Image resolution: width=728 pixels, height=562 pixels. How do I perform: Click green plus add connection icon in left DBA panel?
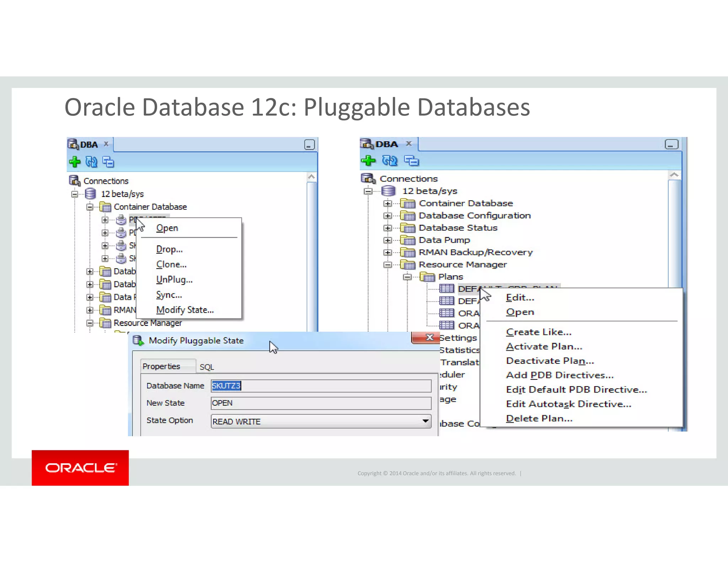pos(75,162)
